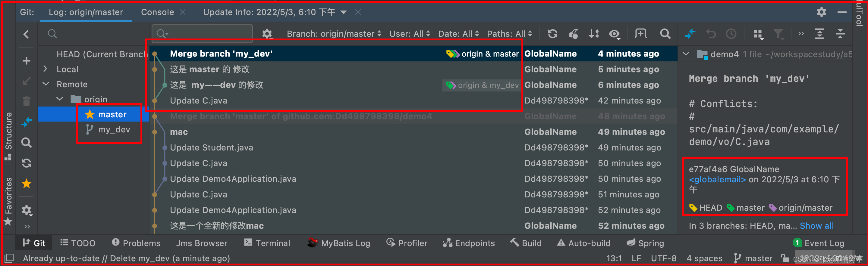Collapse the branches pane with back arrow
This screenshot has width=868, height=266.
tap(26, 34)
